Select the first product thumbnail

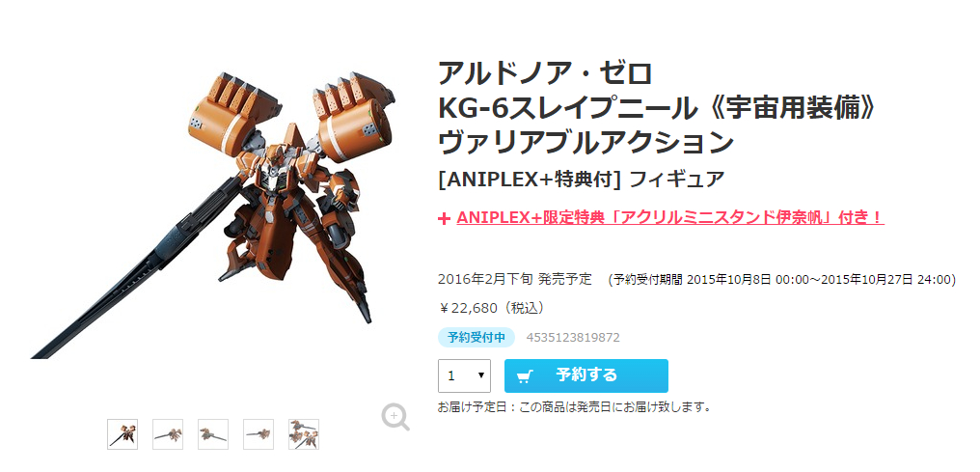122,434
